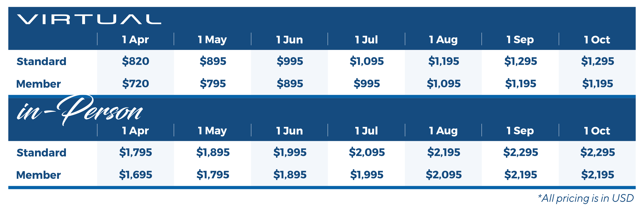Click the All pricing is in USD note
This screenshot has width=644, height=211.
pos(586,198)
